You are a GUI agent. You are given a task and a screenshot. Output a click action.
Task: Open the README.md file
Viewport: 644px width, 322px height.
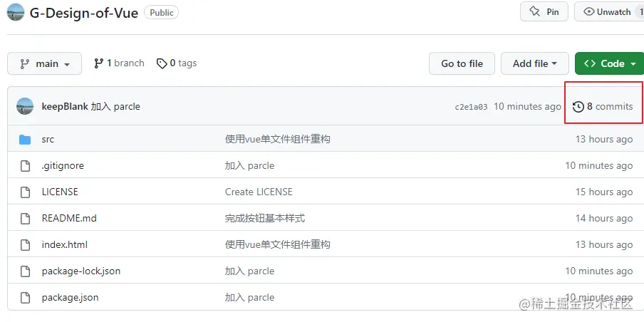pyautogui.click(x=69, y=218)
